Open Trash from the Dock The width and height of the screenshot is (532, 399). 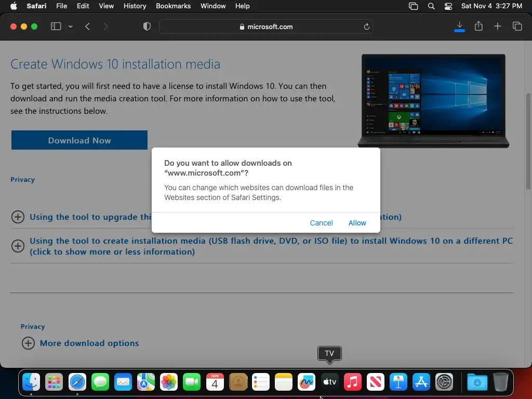pos(500,382)
